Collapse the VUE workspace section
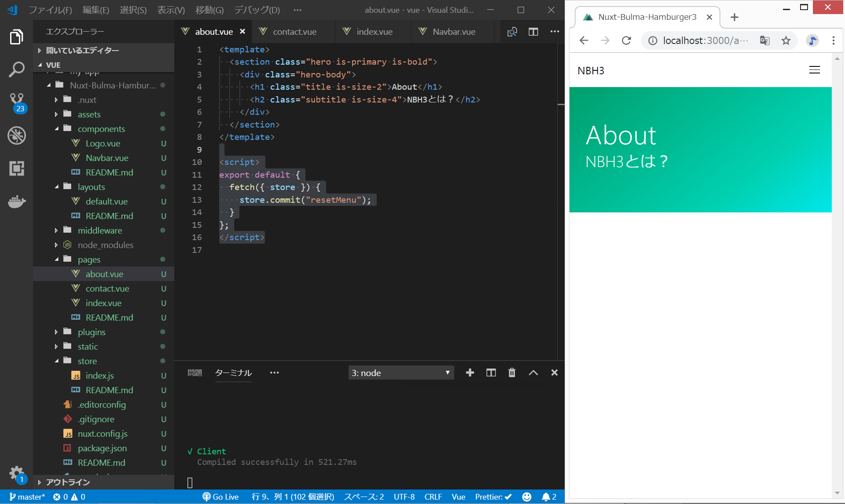 (x=103, y=65)
